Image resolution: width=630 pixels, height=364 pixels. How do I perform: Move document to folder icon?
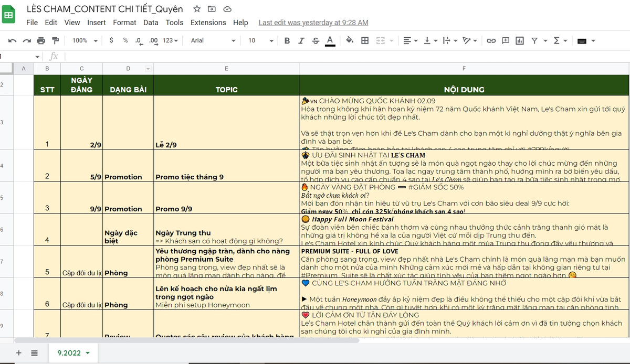pos(212,9)
